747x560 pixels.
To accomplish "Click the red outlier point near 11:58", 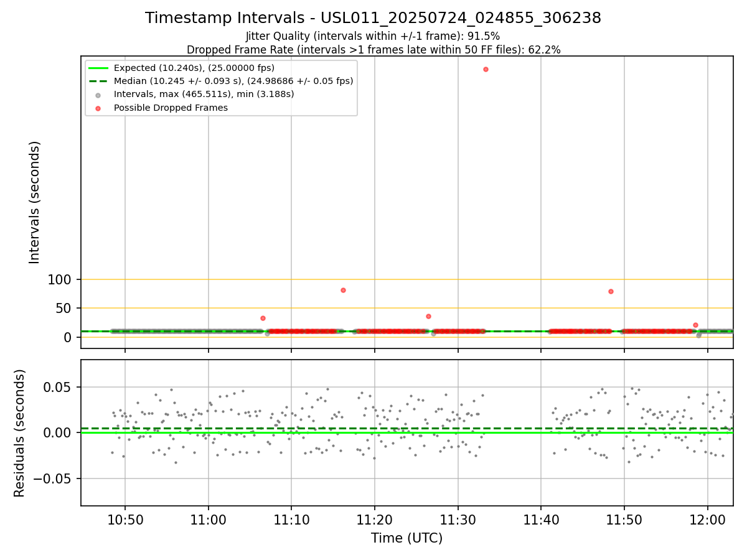I will (x=695, y=325).
